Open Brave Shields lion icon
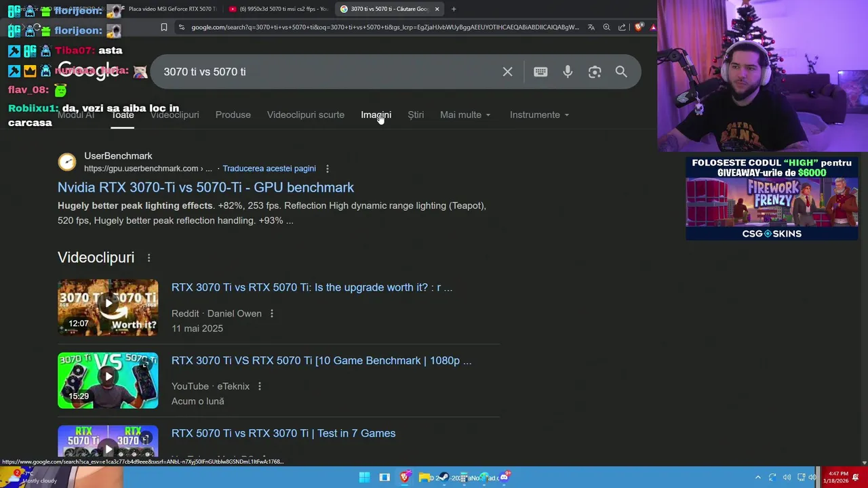 click(x=639, y=27)
